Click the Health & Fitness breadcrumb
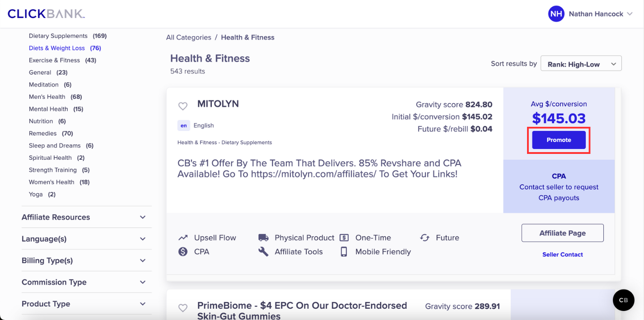Screen dimensions: 644x320 click(247, 37)
